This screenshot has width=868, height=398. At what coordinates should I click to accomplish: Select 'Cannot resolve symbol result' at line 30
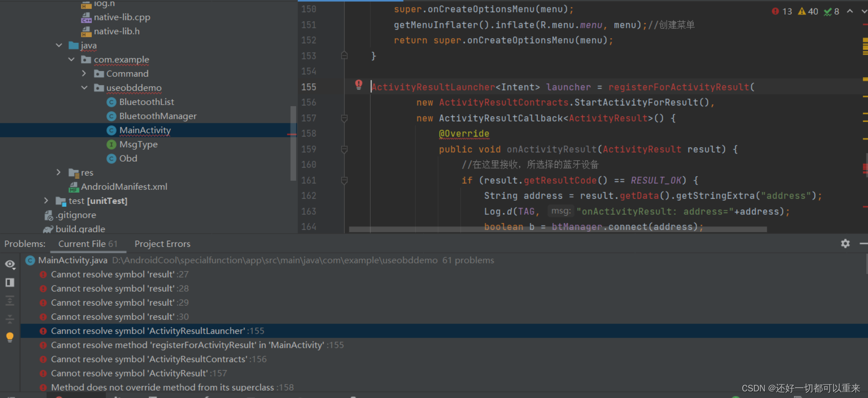click(x=444, y=317)
